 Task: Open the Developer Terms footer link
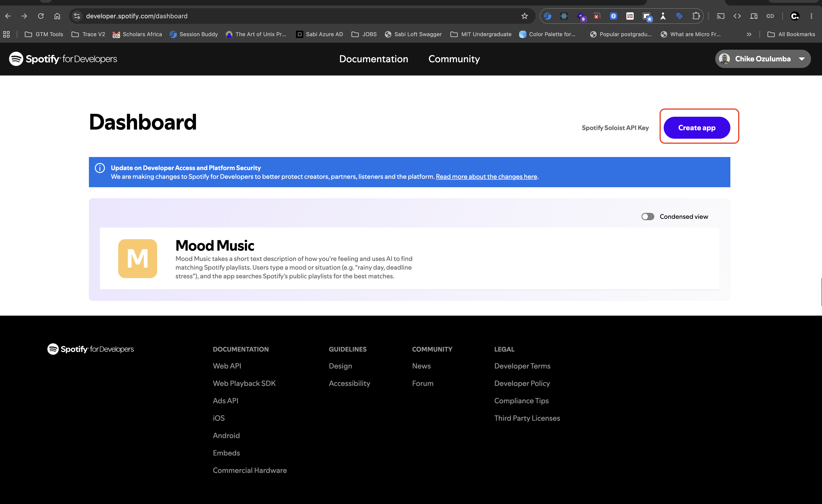tap(522, 366)
